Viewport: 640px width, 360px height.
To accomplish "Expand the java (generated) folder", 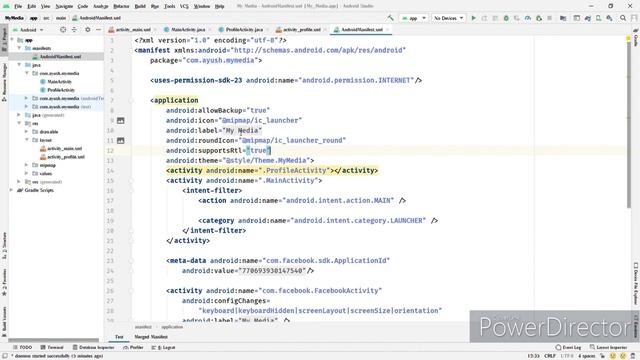I will [19, 115].
